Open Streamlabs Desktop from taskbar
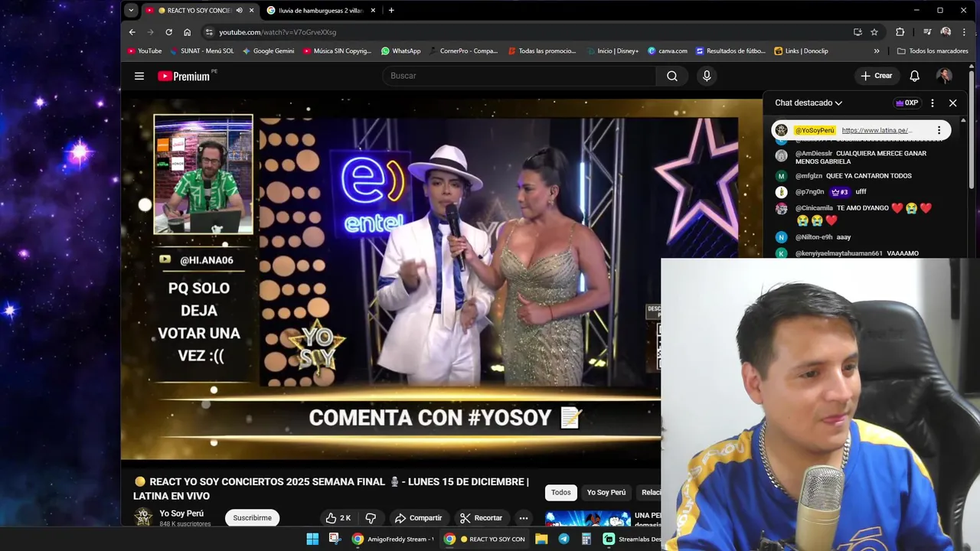 tap(632, 539)
